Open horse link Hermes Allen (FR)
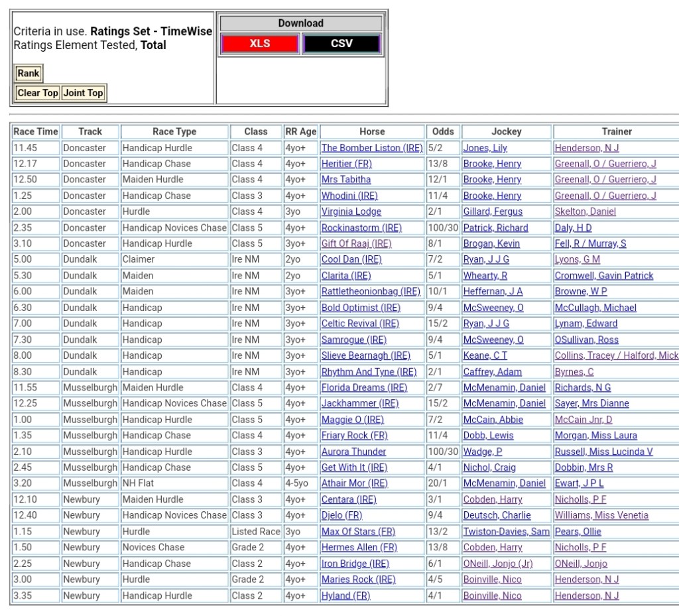679x616 pixels. 359,548
